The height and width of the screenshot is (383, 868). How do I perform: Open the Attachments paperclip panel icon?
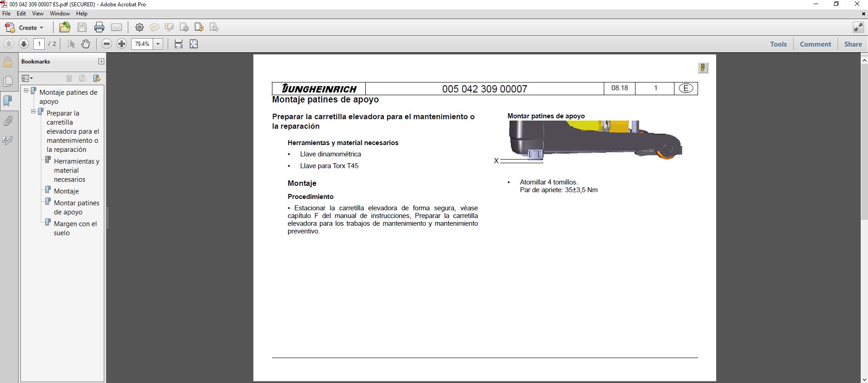click(x=8, y=121)
